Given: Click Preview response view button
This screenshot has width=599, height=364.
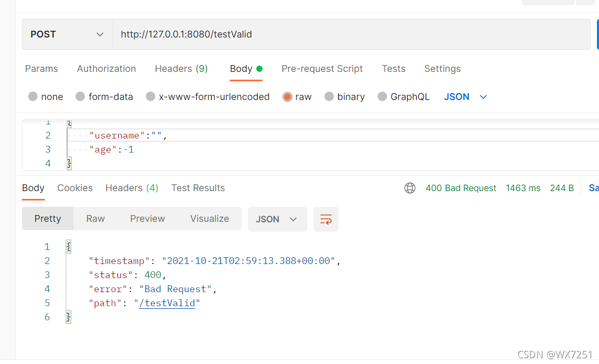Looking at the screenshot, I should click(147, 219).
